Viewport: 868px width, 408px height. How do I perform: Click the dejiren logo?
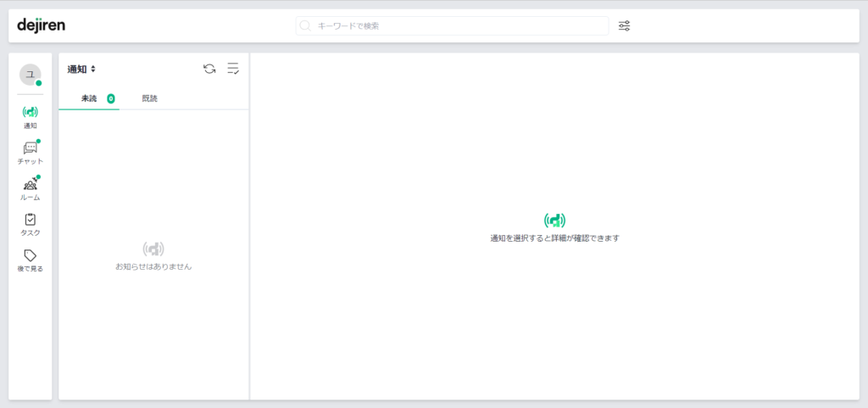[41, 25]
